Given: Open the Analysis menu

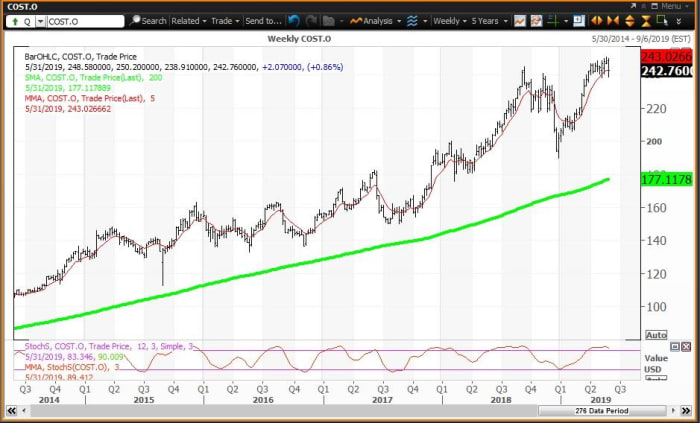Looking at the screenshot, I should click(x=375, y=21).
